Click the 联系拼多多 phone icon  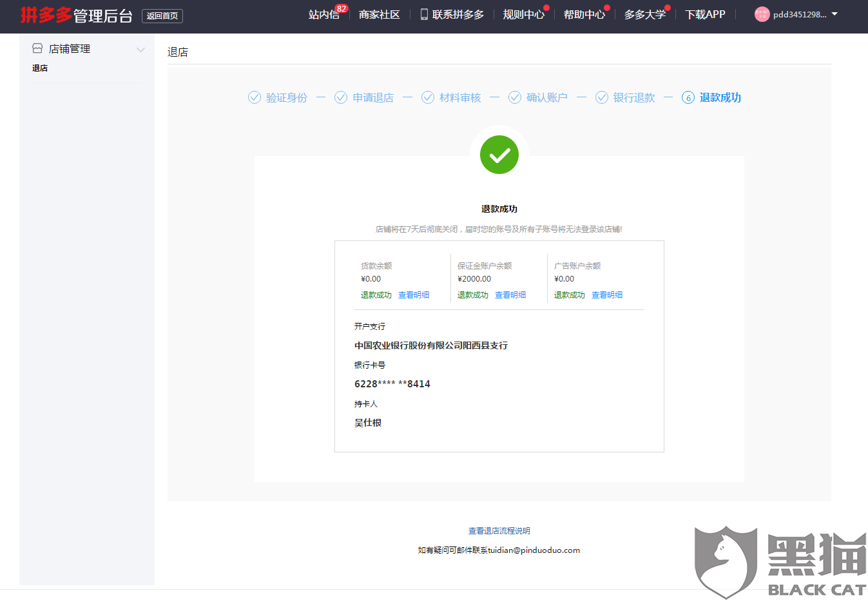click(423, 14)
